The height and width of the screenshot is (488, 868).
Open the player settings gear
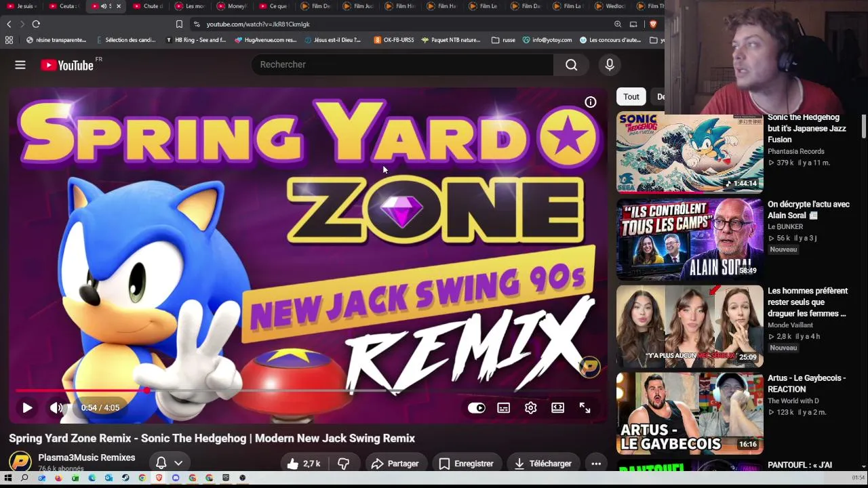(531, 408)
